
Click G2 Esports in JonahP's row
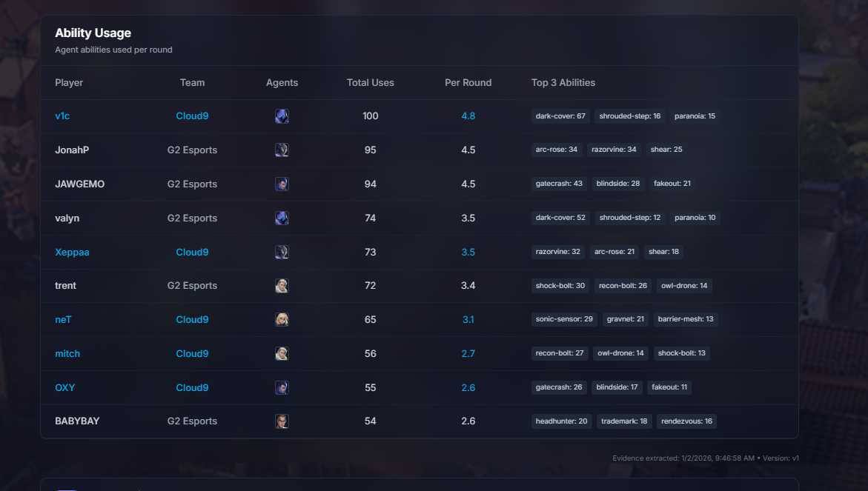point(192,150)
